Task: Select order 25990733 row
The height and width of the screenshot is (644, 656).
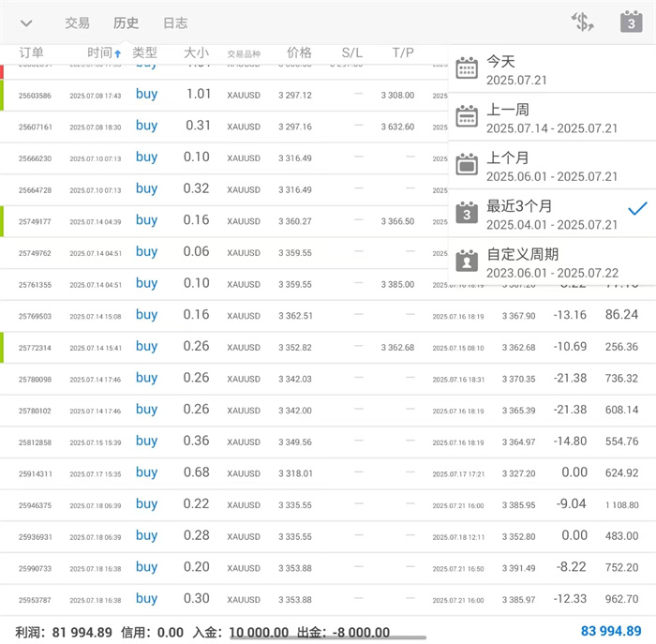Action: pyautogui.click(x=328, y=568)
